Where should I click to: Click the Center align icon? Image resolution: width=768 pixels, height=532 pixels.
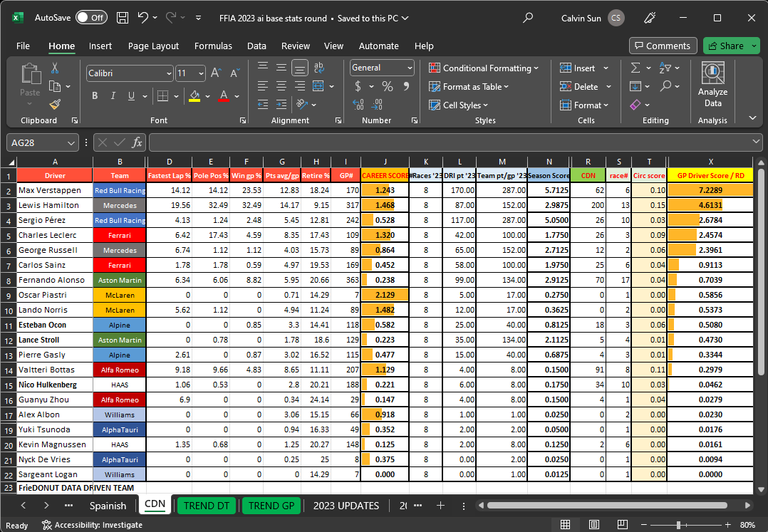pyautogui.click(x=281, y=86)
